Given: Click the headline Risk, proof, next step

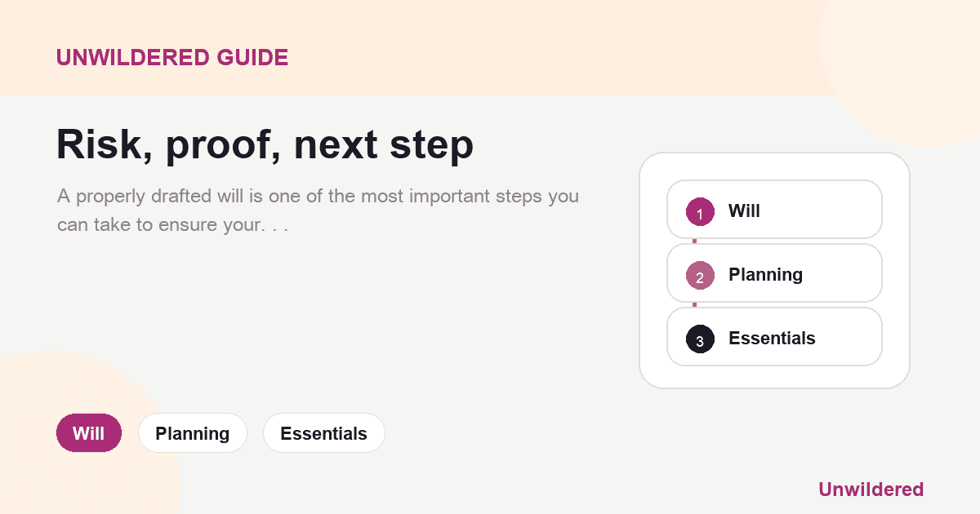Looking at the screenshot, I should click(x=265, y=145).
